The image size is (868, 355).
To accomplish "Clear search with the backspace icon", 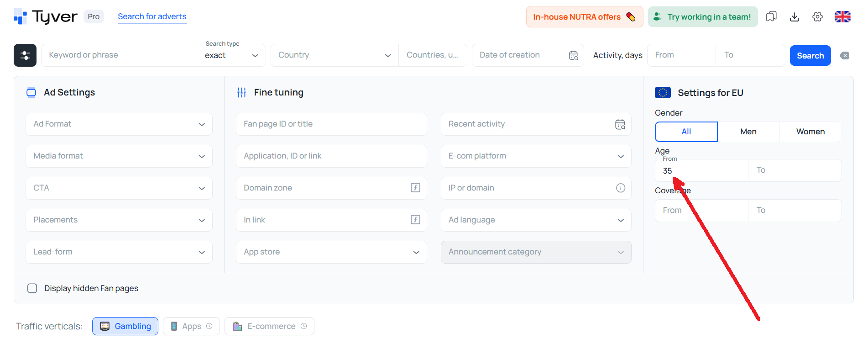I will 845,56.
